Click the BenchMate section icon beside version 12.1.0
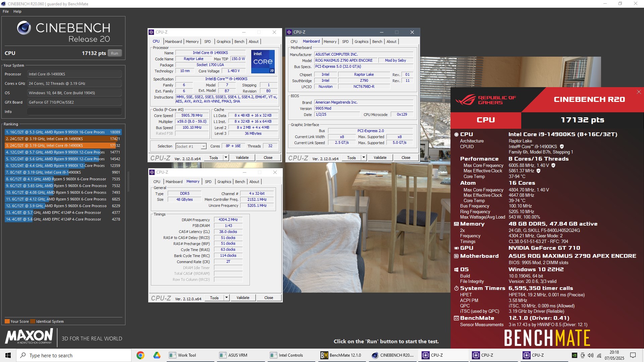This screenshot has width=644, height=362. coord(456,318)
